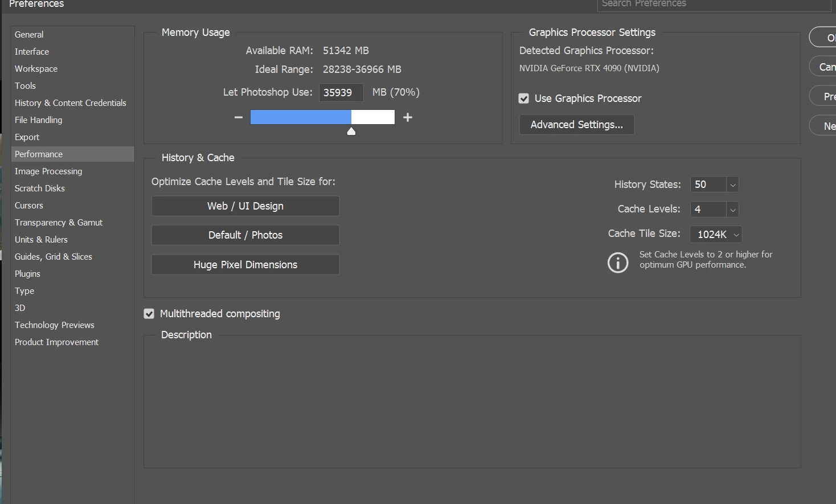Click the memory slider triangle handle
The height and width of the screenshot is (504, 836).
point(351,132)
